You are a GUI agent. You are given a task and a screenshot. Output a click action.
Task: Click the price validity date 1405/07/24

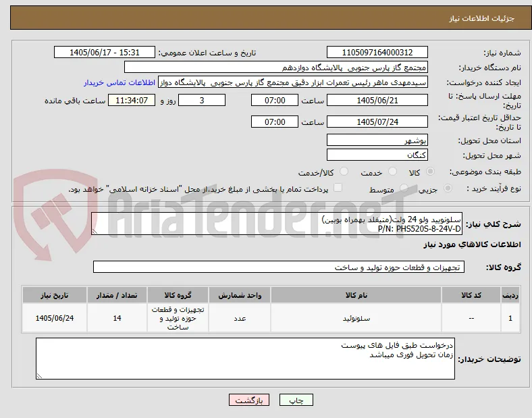(377, 122)
